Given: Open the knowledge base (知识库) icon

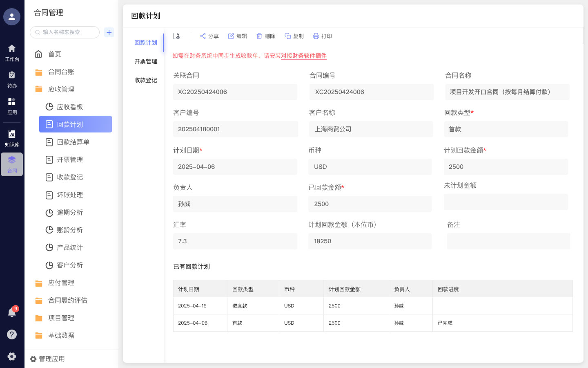Looking at the screenshot, I should (x=12, y=138).
